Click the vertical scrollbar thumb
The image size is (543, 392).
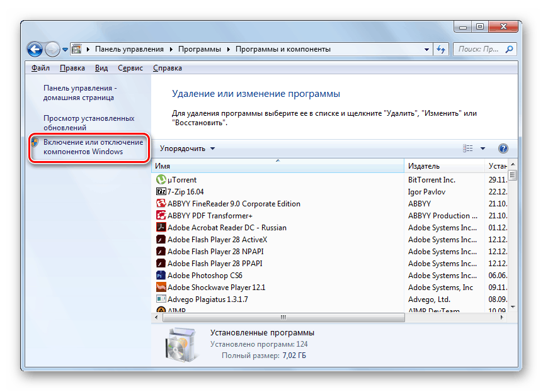click(513, 175)
